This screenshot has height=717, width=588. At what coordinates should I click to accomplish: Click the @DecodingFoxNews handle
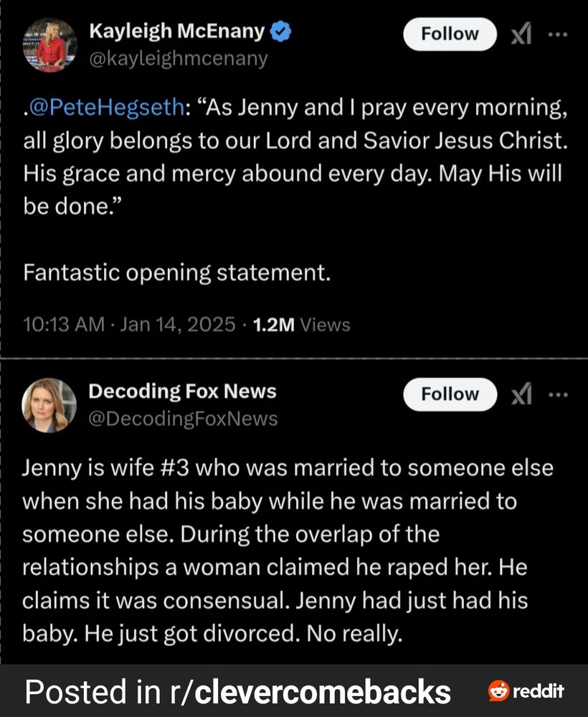click(182, 418)
